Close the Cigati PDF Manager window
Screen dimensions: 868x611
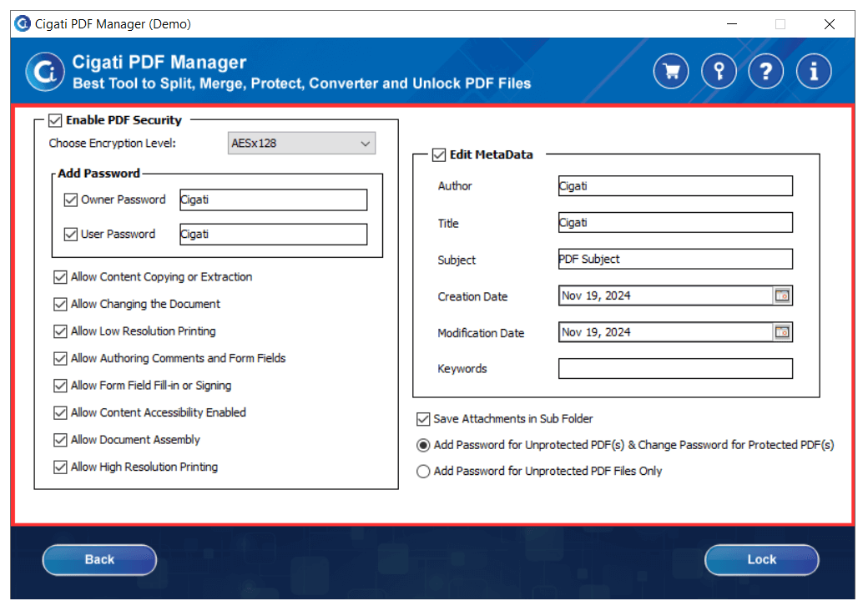[830, 24]
